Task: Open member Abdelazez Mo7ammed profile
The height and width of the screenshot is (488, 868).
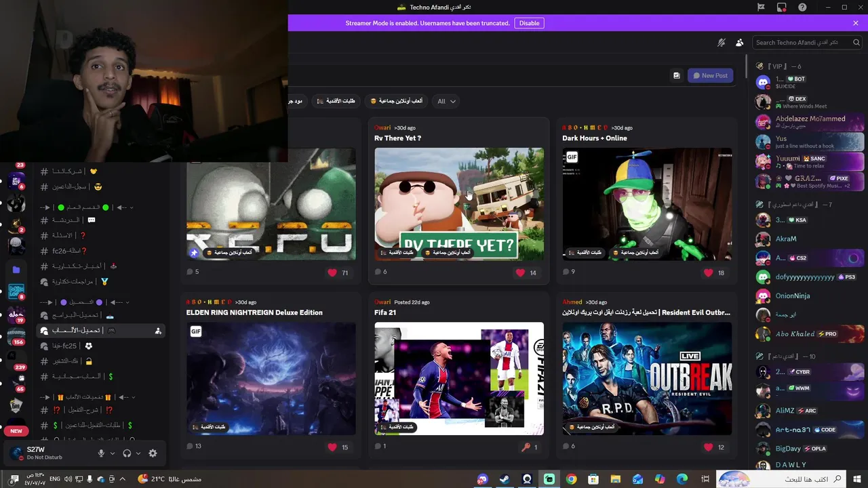Action: (x=809, y=122)
